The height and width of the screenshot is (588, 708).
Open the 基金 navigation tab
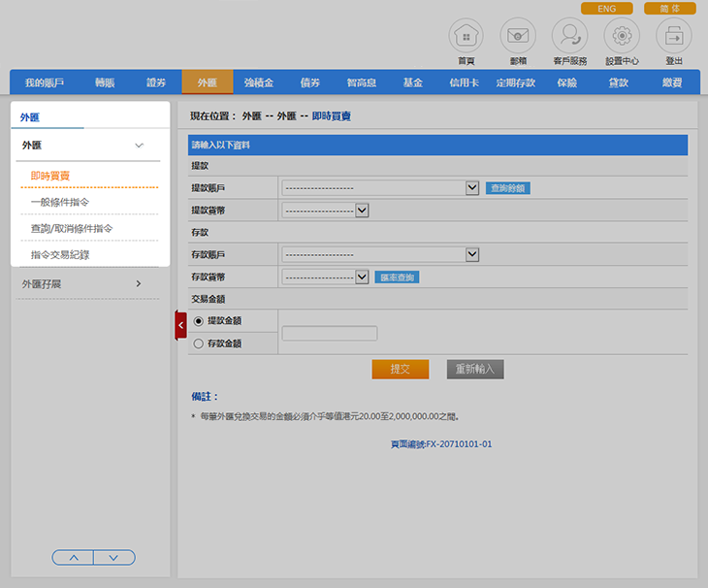(412, 82)
